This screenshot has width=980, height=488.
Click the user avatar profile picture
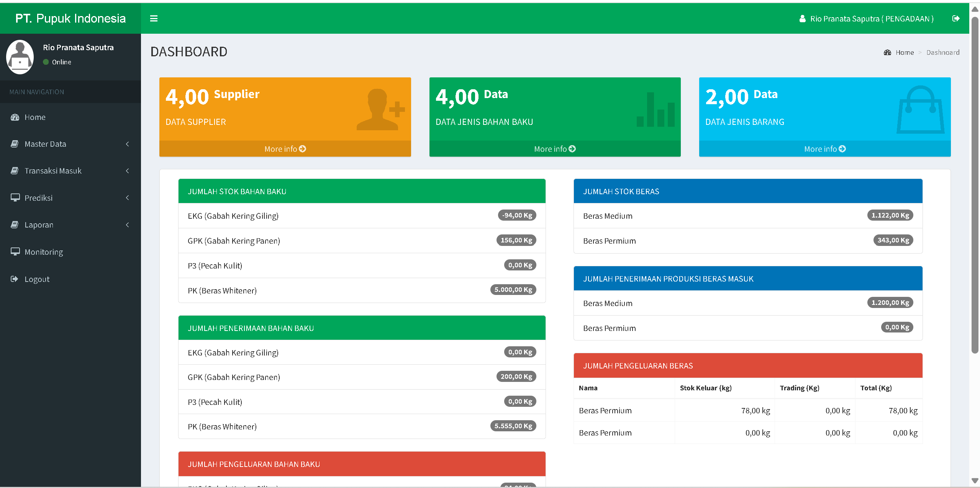tap(20, 57)
